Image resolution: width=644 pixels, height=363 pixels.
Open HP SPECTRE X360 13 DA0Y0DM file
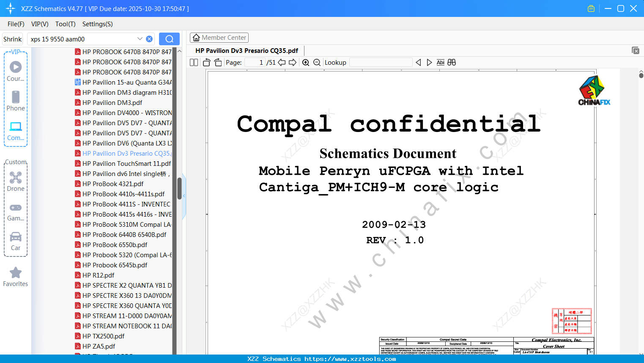coord(123,296)
